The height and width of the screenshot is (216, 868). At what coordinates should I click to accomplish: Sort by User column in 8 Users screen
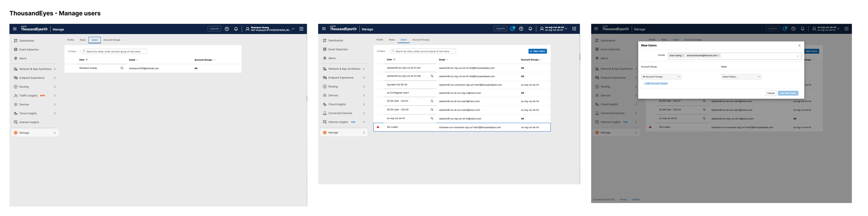391,60
